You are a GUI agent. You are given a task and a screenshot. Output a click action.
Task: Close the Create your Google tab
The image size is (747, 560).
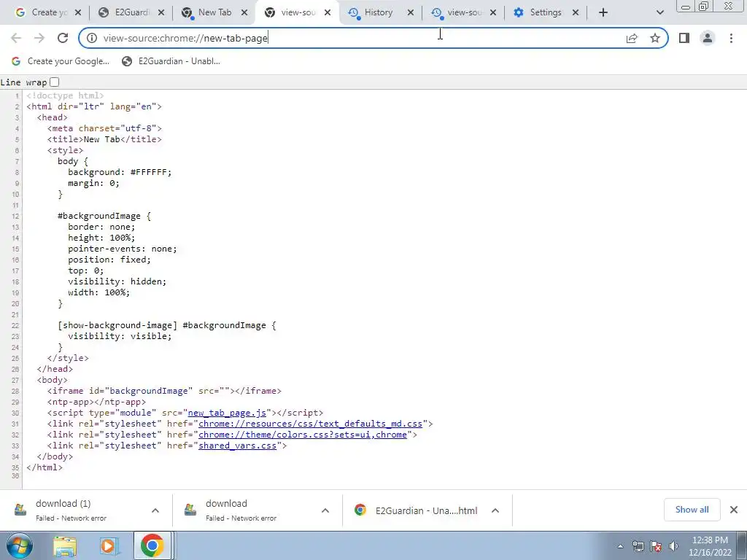(78, 12)
